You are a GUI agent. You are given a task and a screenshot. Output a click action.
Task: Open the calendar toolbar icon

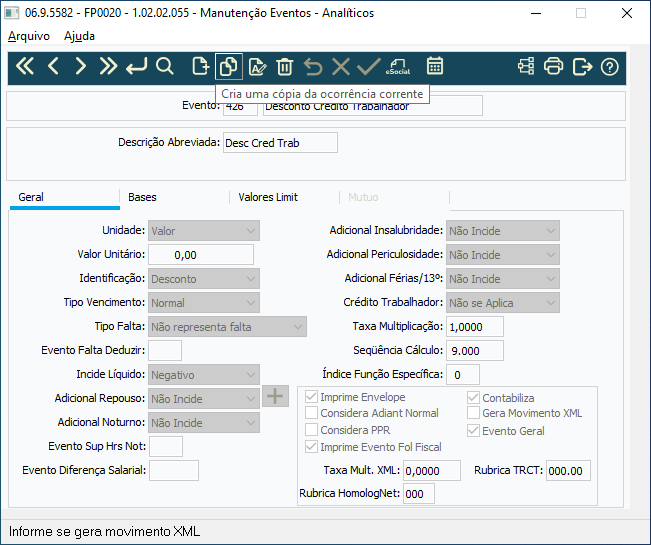click(435, 66)
